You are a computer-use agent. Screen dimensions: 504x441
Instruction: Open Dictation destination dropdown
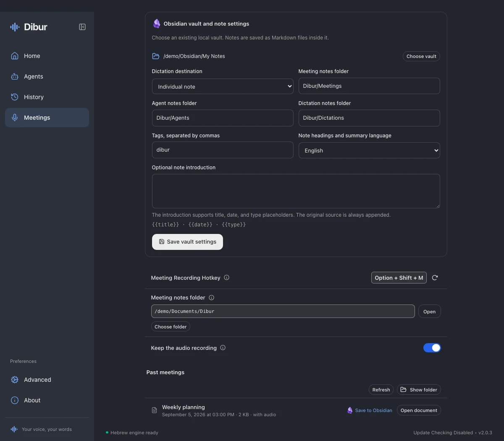[x=223, y=87]
